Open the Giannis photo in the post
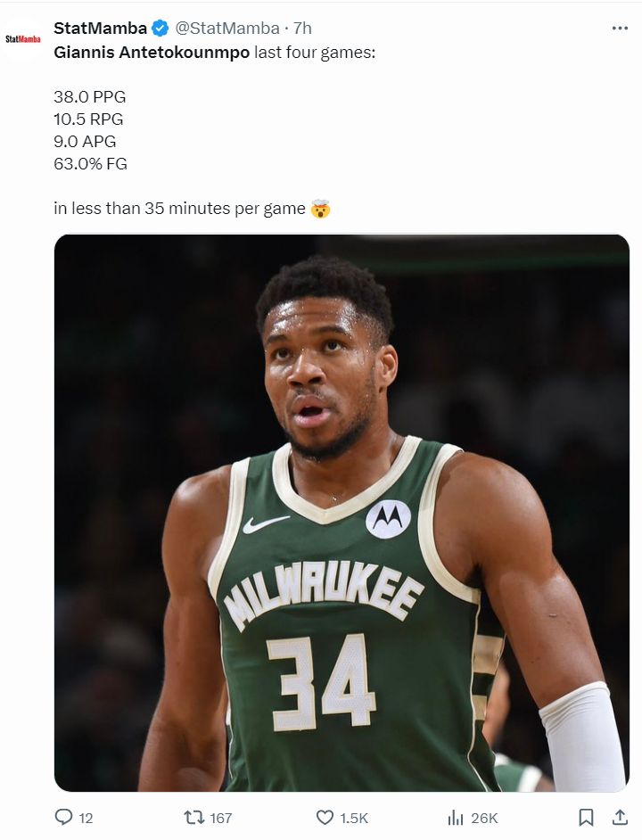642x840 pixels. pyautogui.click(x=342, y=513)
